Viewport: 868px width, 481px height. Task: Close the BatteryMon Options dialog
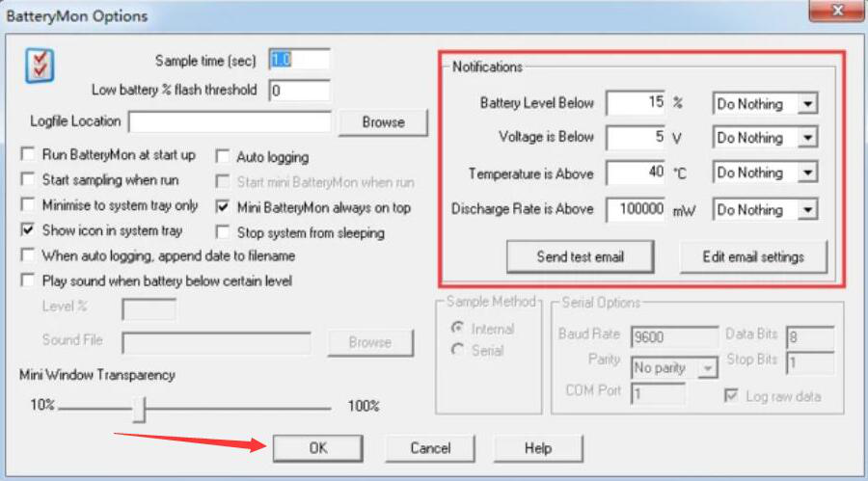coord(837,11)
